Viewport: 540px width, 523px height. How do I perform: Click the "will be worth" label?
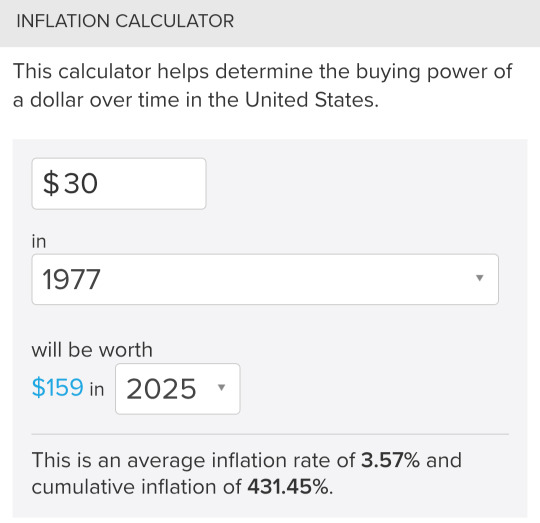tap(92, 350)
